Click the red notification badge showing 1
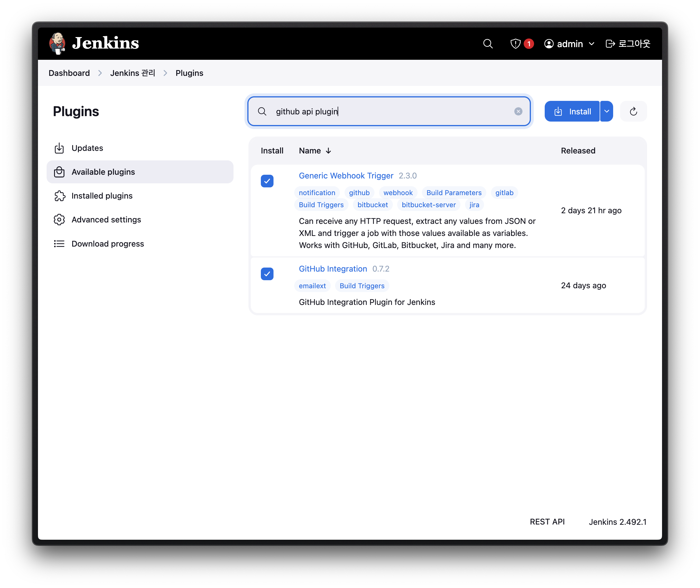Image resolution: width=700 pixels, height=588 pixels. (529, 44)
